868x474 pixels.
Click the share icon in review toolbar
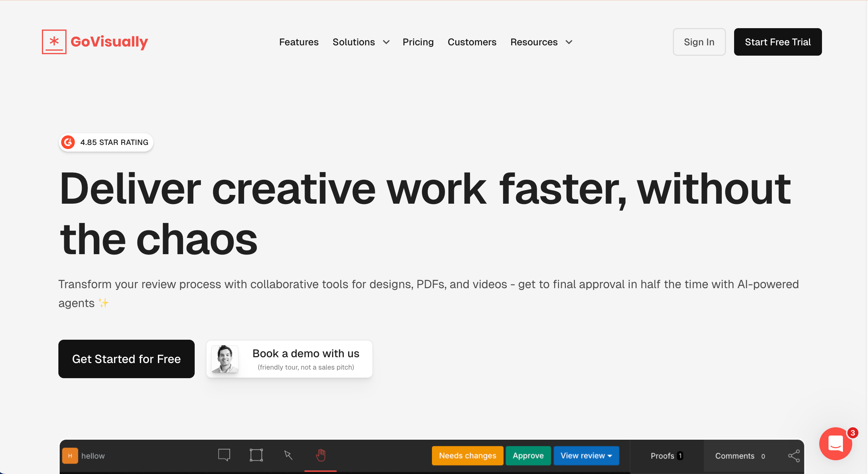(794, 456)
